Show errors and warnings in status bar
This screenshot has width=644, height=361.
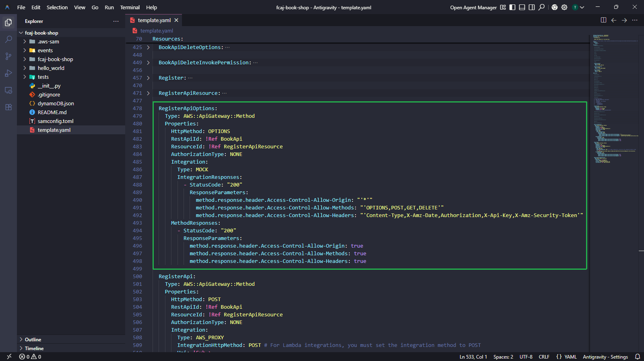click(30, 357)
